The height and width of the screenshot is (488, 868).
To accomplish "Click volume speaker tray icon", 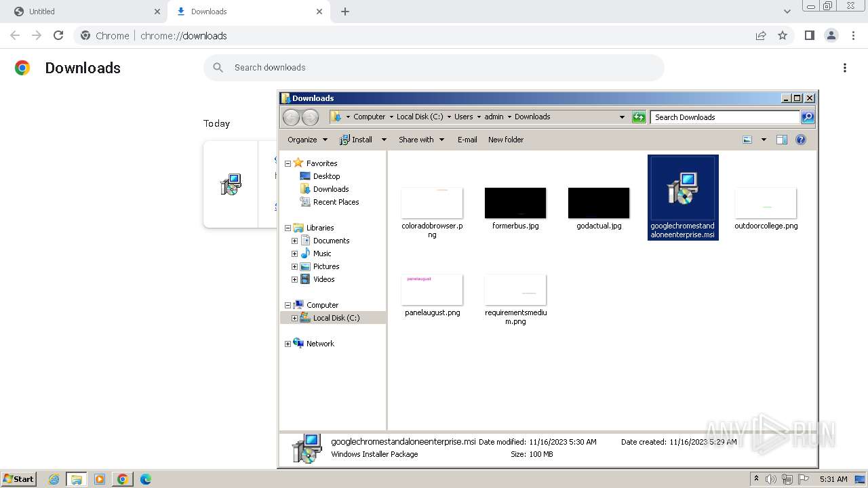I will (771, 479).
